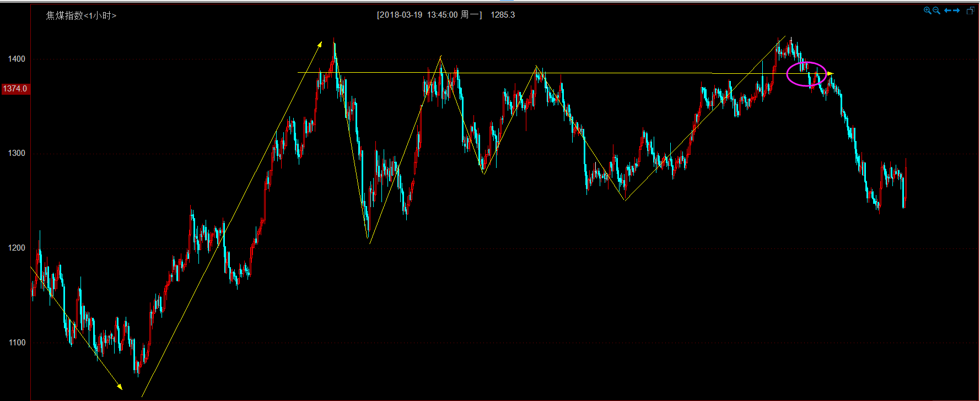Restore the chart window with the overlapping-squares icon
Screen dimensions: 980x401
click(x=971, y=10)
